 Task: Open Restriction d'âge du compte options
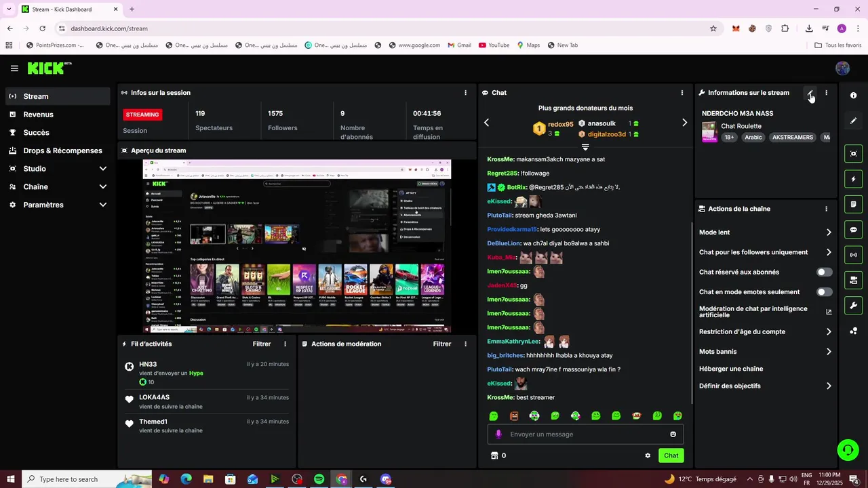(x=766, y=332)
